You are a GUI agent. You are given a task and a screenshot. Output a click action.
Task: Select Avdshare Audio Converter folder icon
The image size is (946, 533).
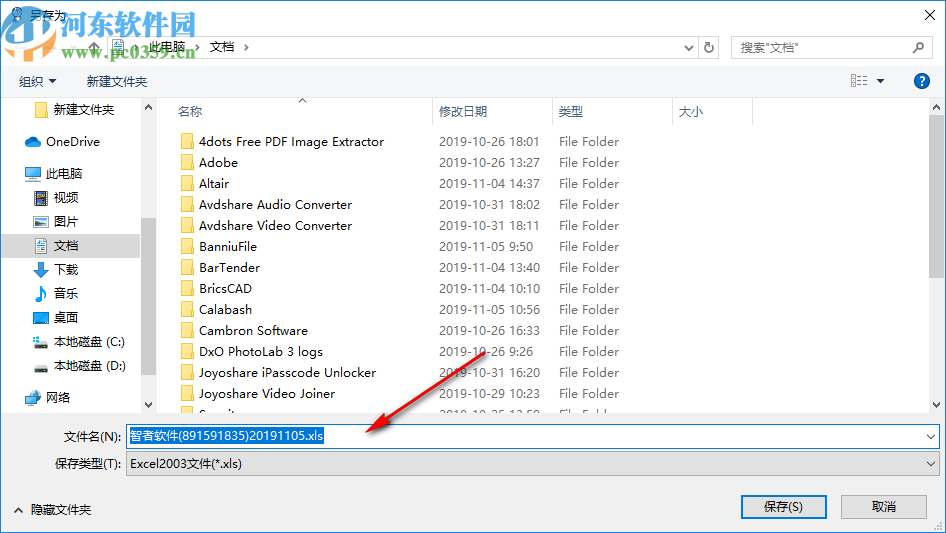(x=187, y=205)
